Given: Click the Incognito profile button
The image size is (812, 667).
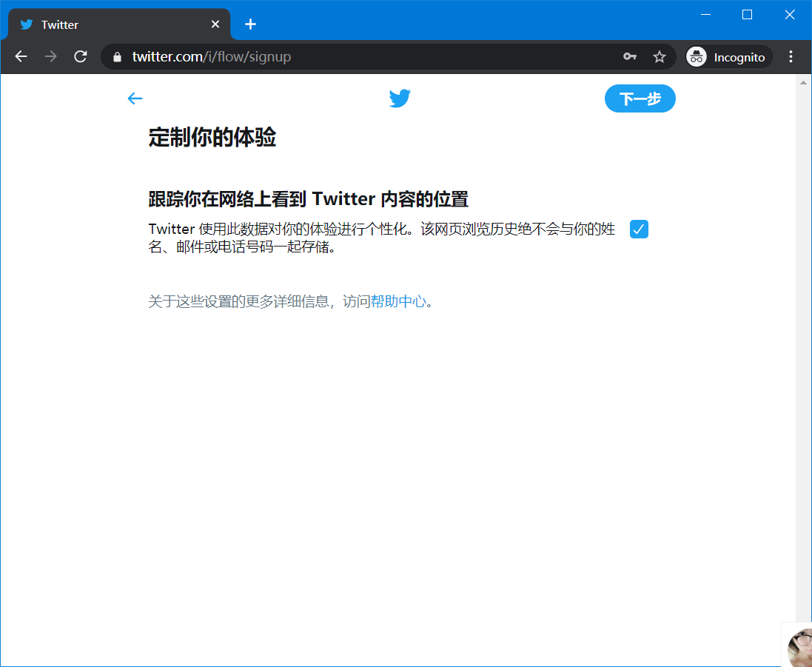Looking at the screenshot, I should [729, 57].
